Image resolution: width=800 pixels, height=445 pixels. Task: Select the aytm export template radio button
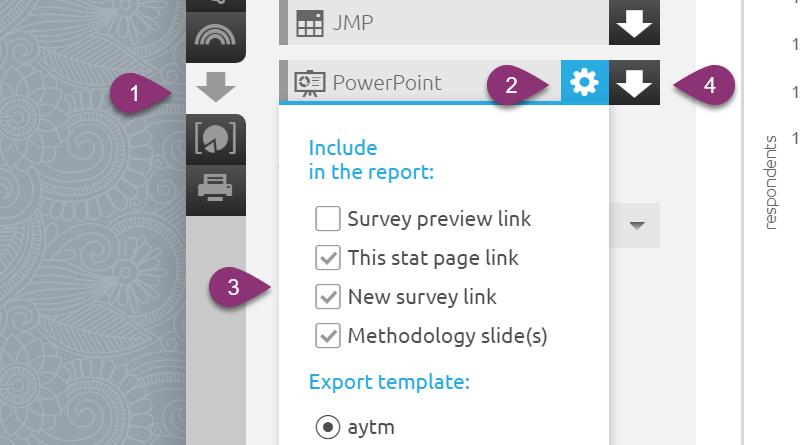(328, 427)
